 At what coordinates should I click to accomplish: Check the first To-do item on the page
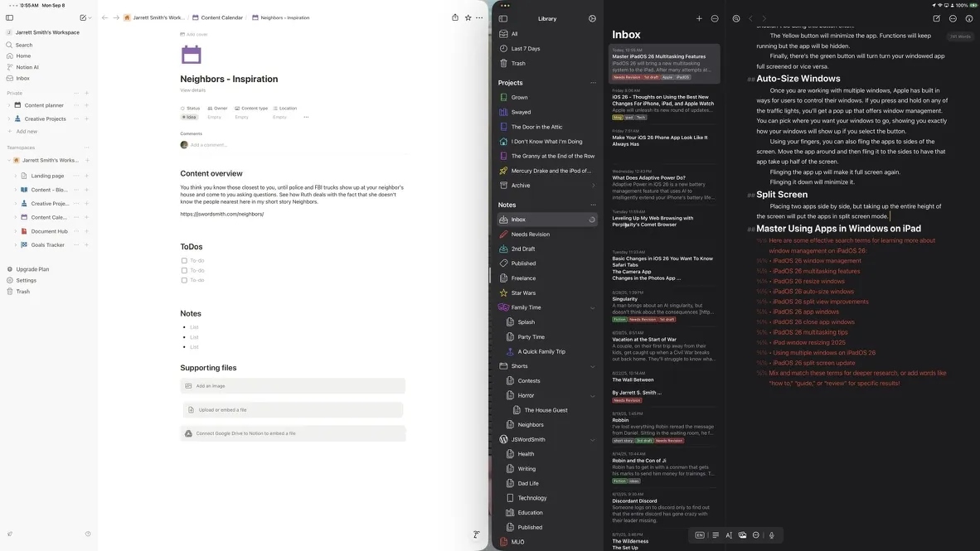pyautogui.click(x=184, y=259)
